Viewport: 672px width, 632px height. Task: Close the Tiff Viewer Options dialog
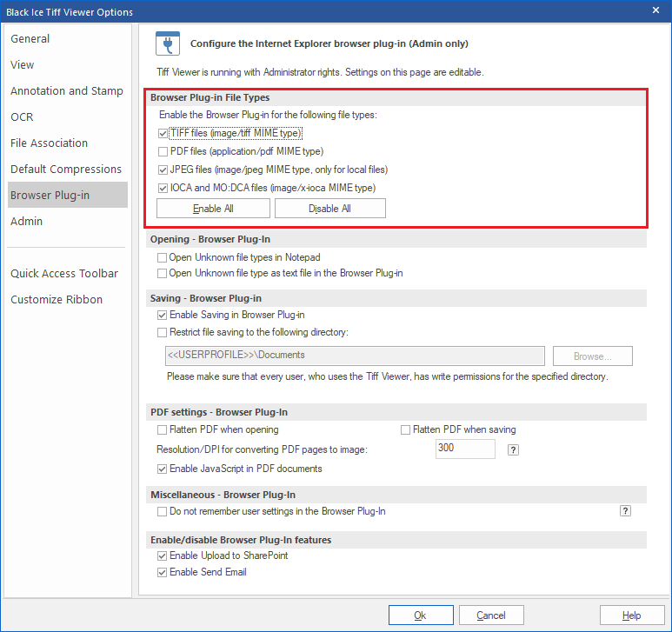click(x=655, y=10)
